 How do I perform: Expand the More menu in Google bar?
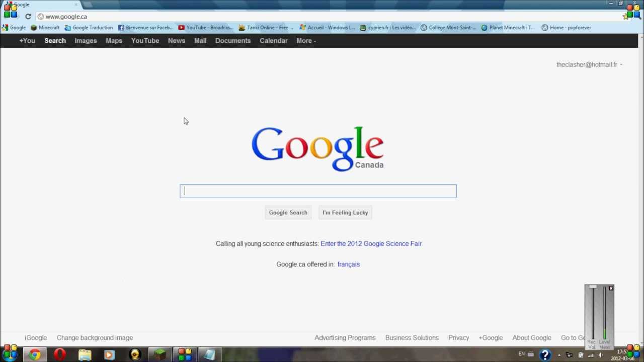[x=306, y=41]
